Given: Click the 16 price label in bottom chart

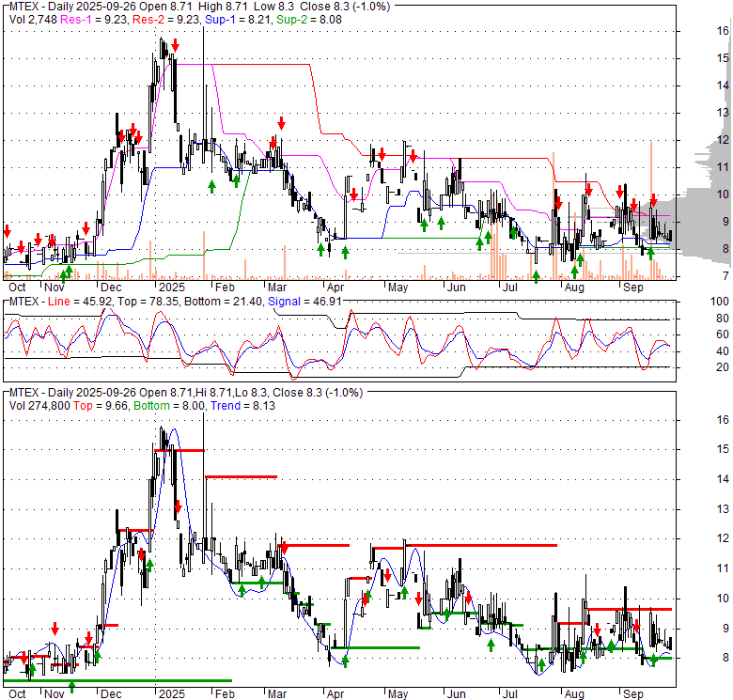Looking at the screenshot, I should point(723,420).
